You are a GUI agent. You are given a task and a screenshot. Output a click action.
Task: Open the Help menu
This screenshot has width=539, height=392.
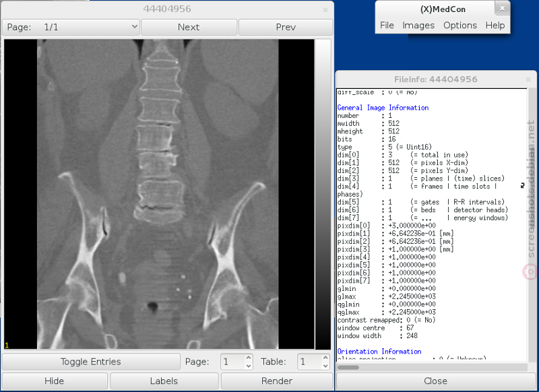[x=495, y=26]
